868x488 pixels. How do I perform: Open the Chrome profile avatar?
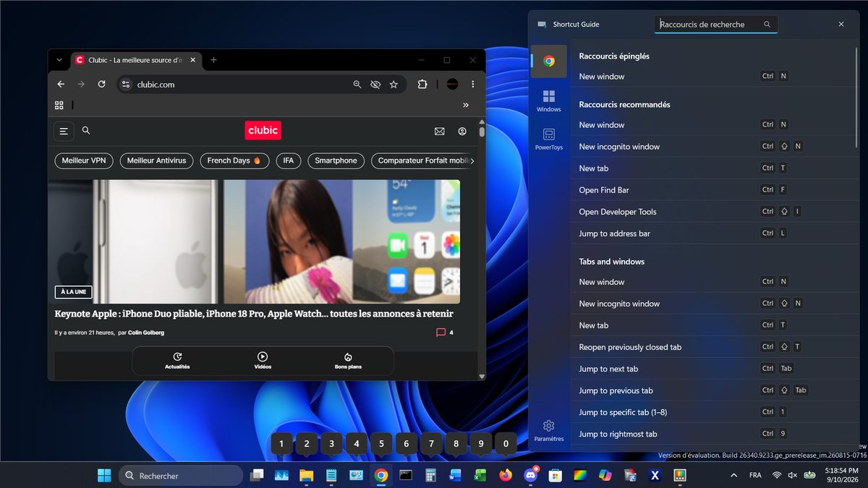coord(452,85)
